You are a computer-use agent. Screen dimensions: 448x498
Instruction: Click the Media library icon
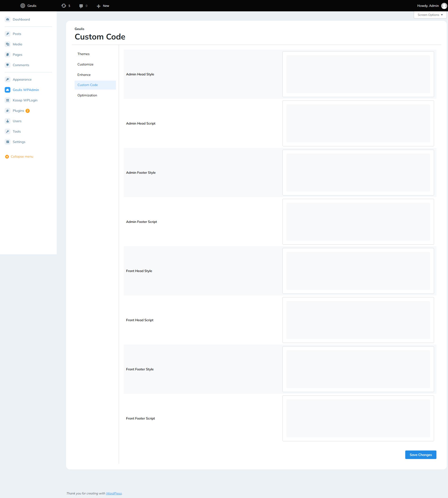[8, 44]
